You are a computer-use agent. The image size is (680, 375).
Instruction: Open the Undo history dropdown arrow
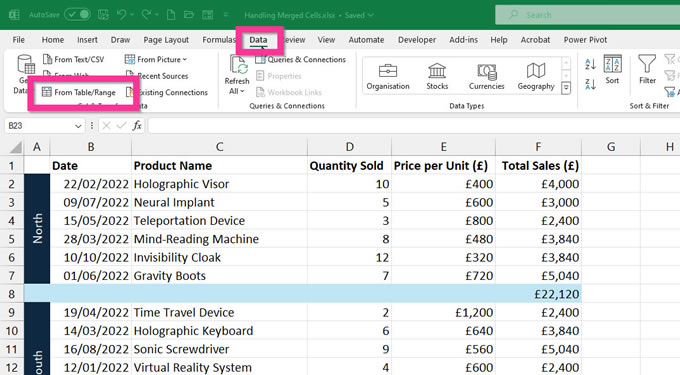(132, 15)
